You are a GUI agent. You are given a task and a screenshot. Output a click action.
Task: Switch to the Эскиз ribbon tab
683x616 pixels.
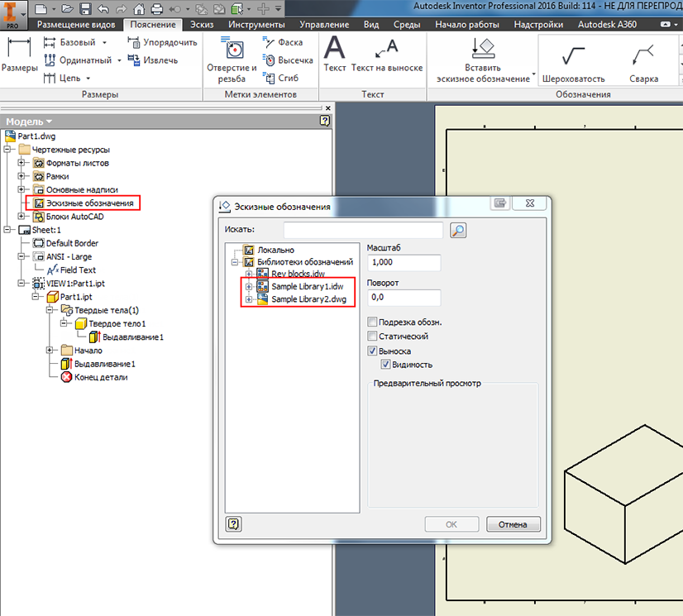(202, 25)
